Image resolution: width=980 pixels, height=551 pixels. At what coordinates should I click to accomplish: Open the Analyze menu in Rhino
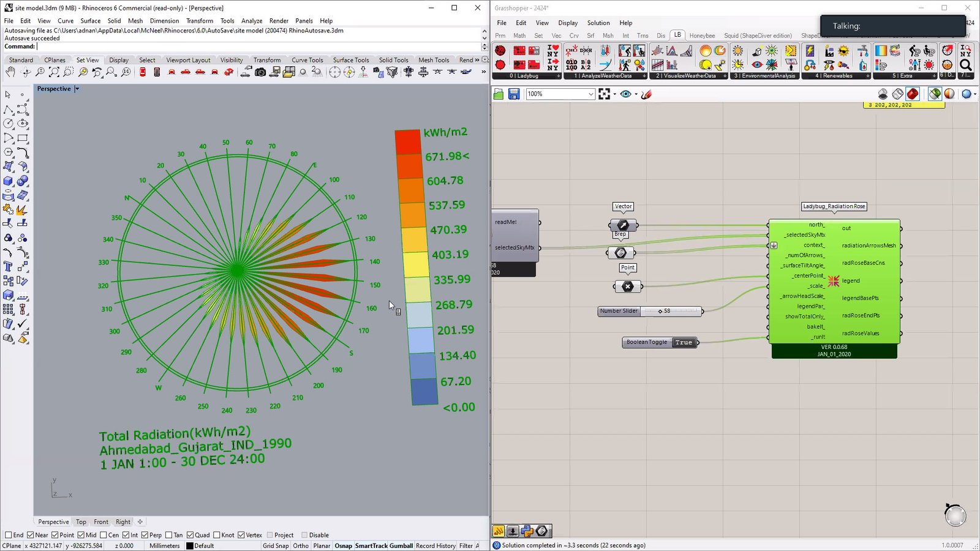click(x=251, y=21)
